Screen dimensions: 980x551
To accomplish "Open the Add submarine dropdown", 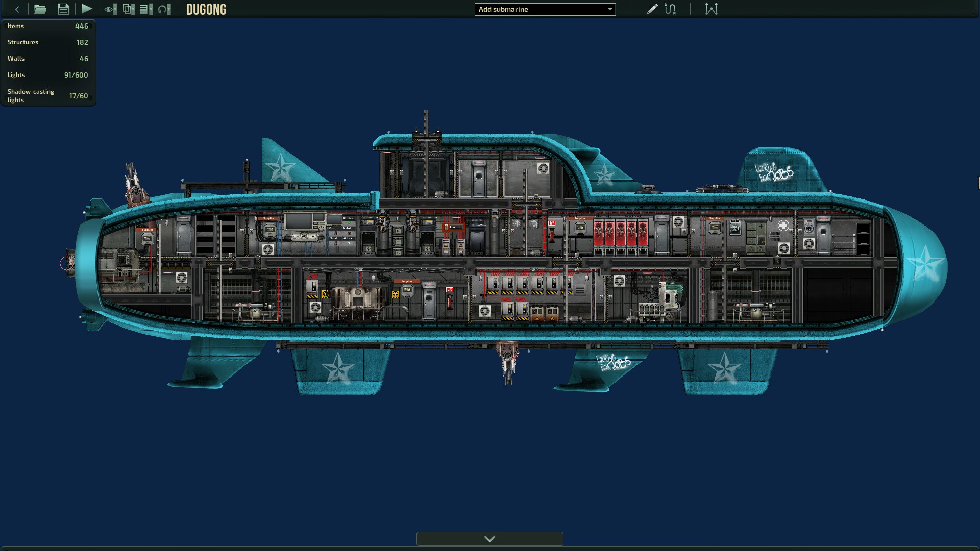I will pyautogui.click(x=545, y=9).
